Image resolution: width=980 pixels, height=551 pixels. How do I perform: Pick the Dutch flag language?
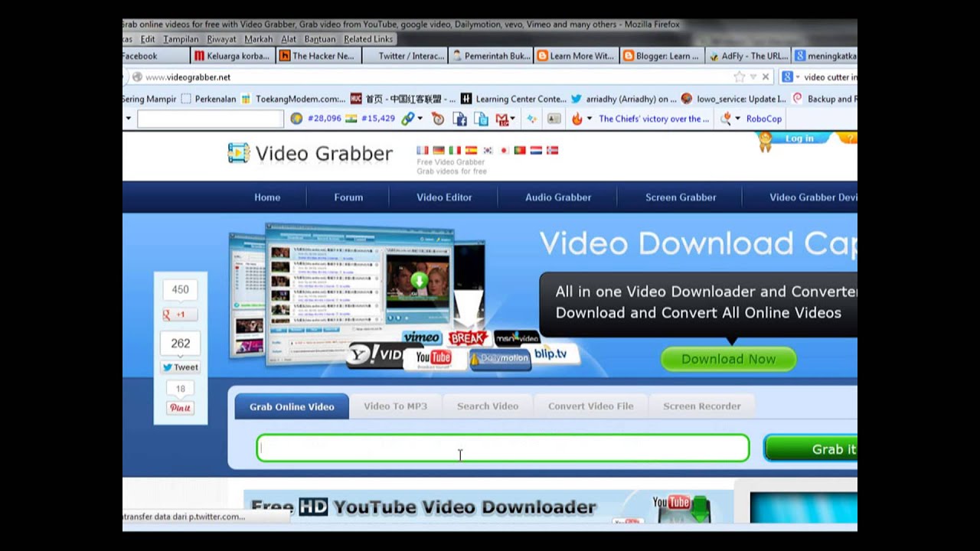[x=536, y=151]
